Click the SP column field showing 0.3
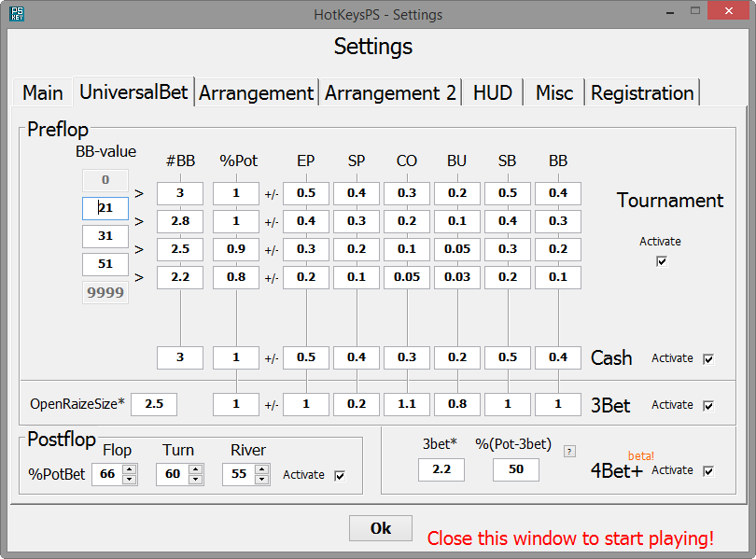The image size is (756, 559). pos(357,221)
